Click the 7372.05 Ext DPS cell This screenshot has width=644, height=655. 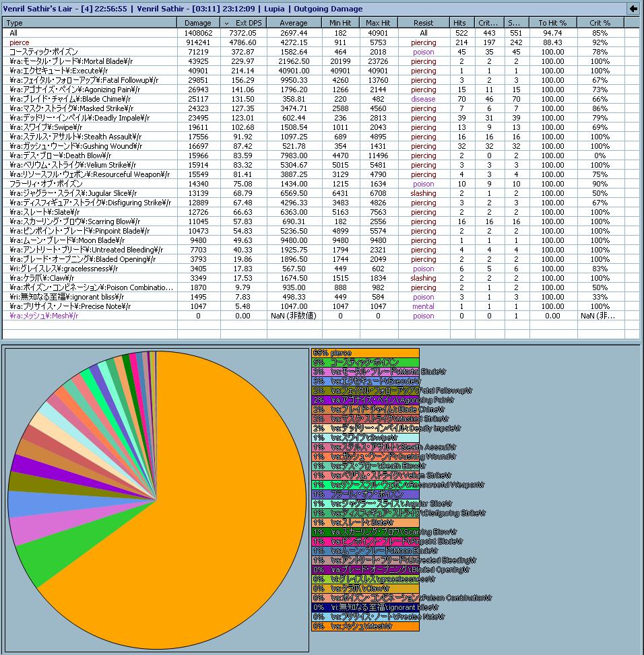click(x=243, y=33)
